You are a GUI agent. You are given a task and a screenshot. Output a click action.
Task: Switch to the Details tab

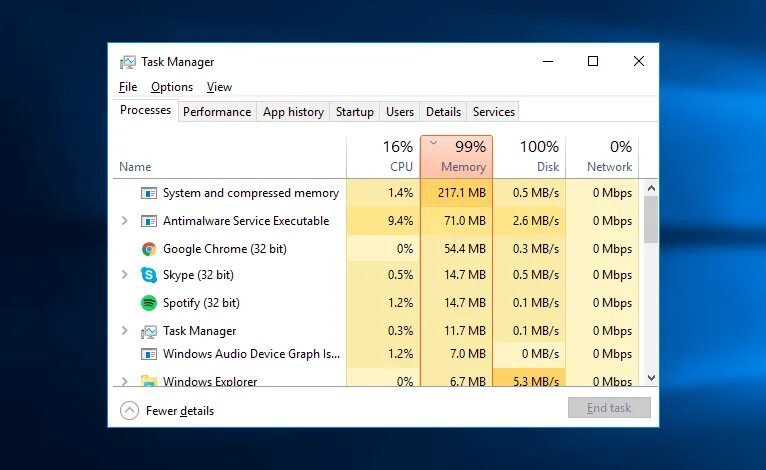point(443,112)
